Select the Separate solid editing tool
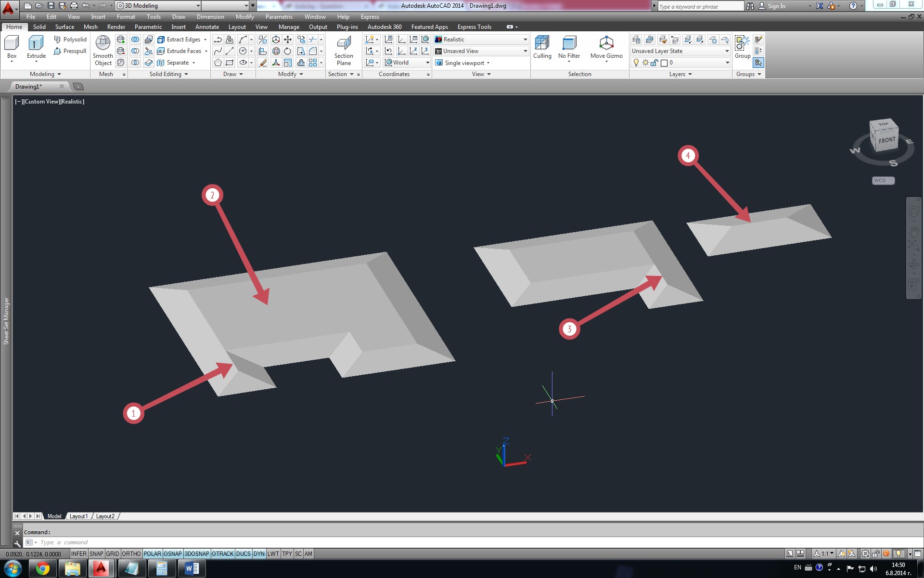Viewport: 924px width, 578px height. [x=173, y=63]
